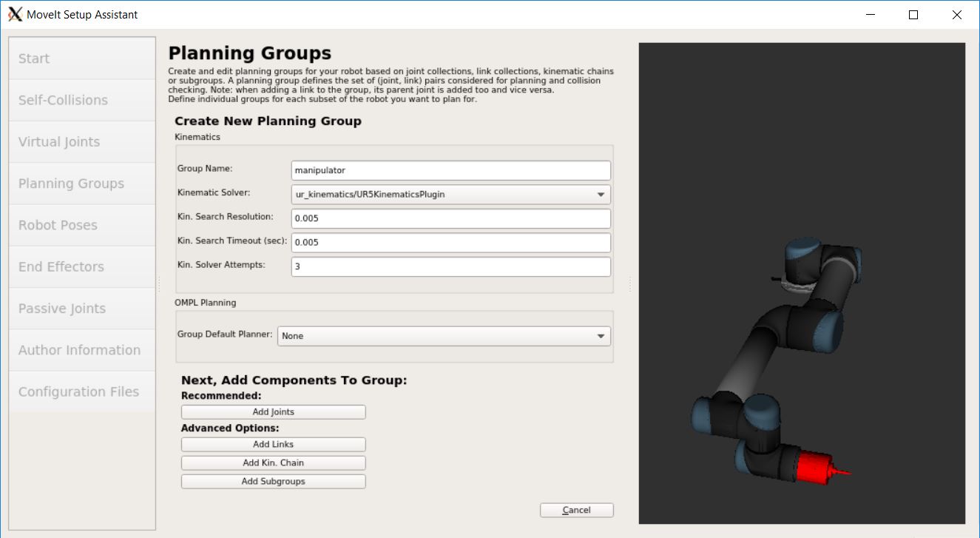The width and height of the screenshot is (980, 538).
Task: Select the Planning Groups section
Action: [x=81, y=183]
